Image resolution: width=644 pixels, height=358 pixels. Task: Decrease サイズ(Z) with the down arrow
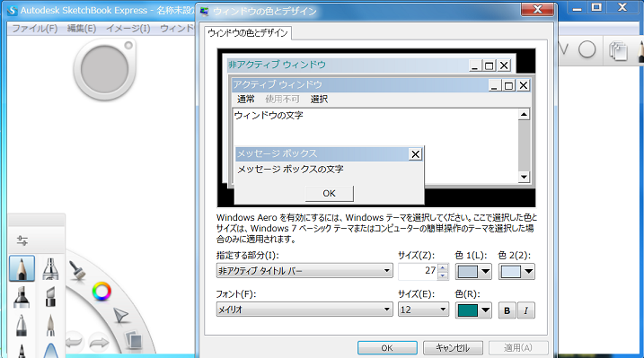tap(443, 275)
